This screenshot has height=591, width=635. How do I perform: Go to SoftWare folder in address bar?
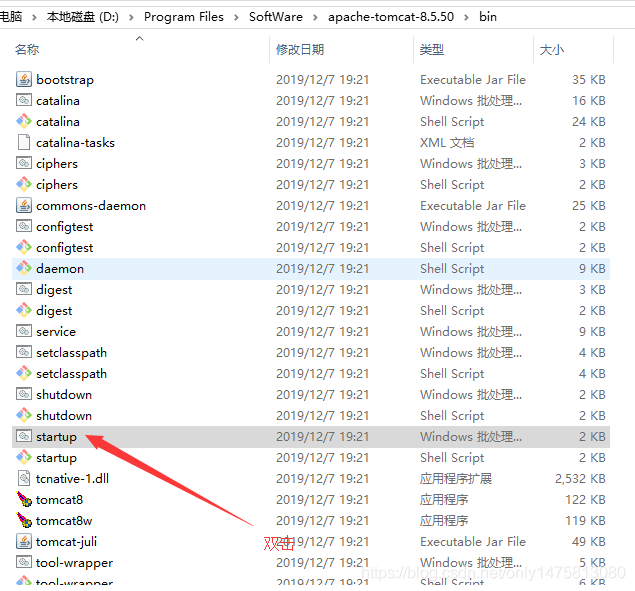(276, 17)
